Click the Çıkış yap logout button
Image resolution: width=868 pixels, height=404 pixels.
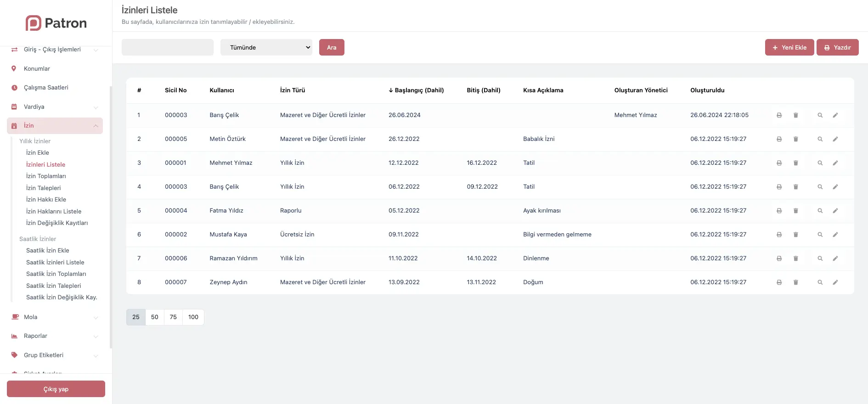pyautogui.click(x=56, y=389)
